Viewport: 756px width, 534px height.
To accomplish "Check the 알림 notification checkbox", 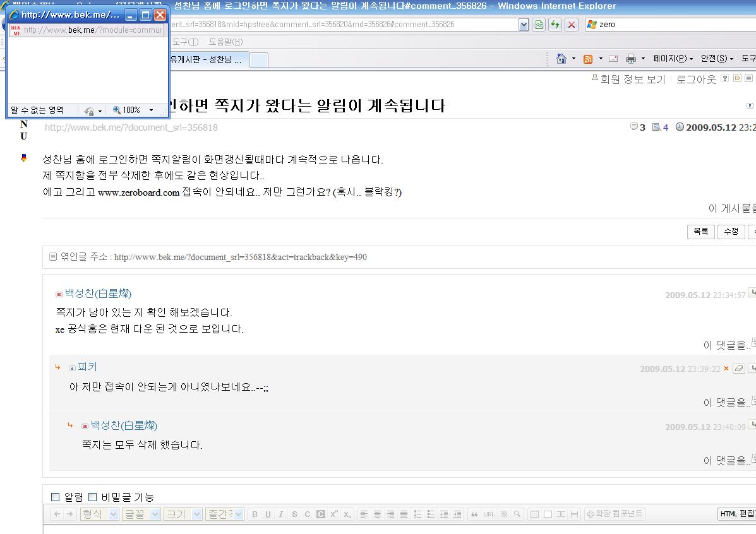I will point(56,497).
